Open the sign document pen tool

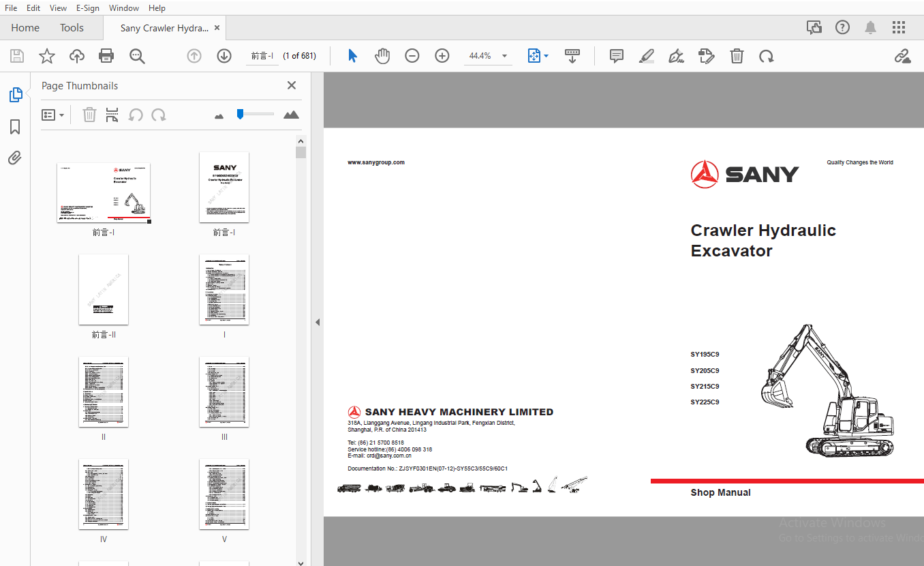click(x=677, y=56)
